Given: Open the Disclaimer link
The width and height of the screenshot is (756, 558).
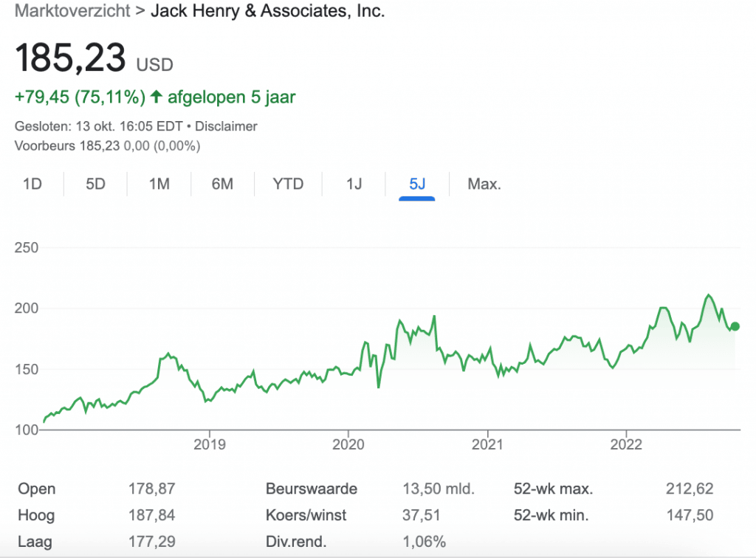Looking at the screenshot, I should [226, 126].
